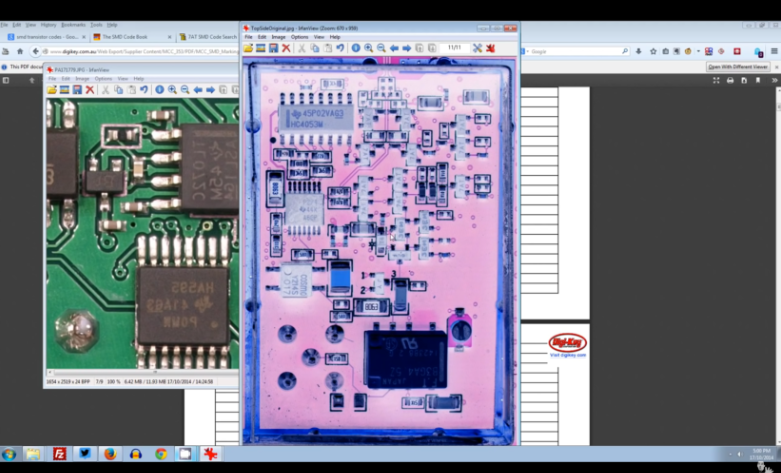
Task: Open Options menu in left IrfanView window
Action: coord(103,78)
